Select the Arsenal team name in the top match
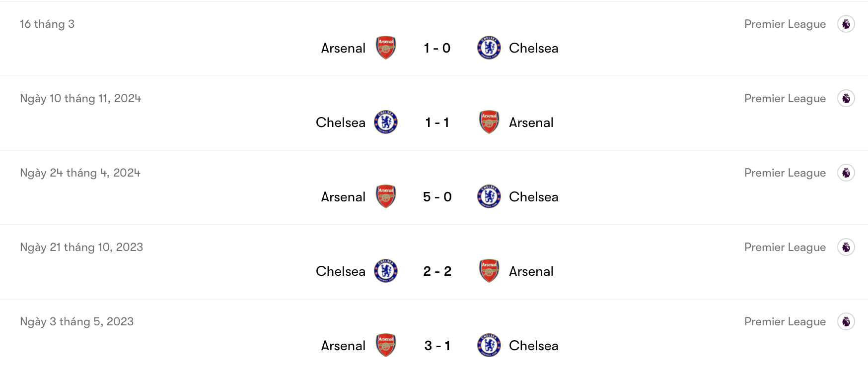This screenshot has width=868, height=370. (x=343, y=48)
